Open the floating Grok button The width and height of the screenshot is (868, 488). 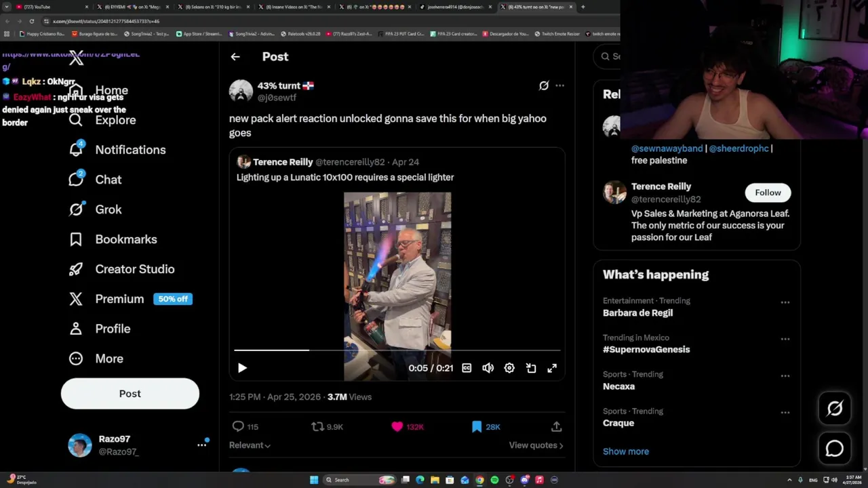point(835,408)
